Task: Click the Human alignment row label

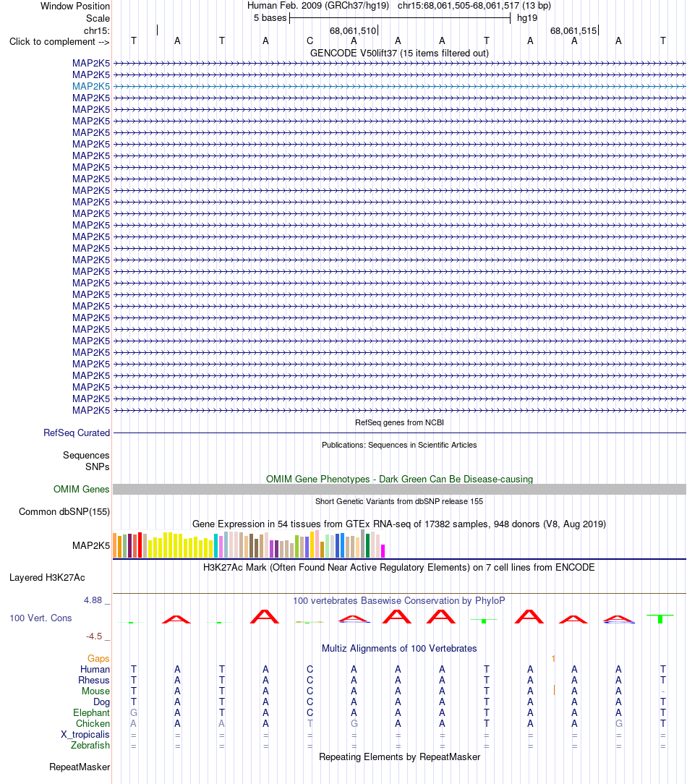Action: pyautogui.click(x=95, y=670)
